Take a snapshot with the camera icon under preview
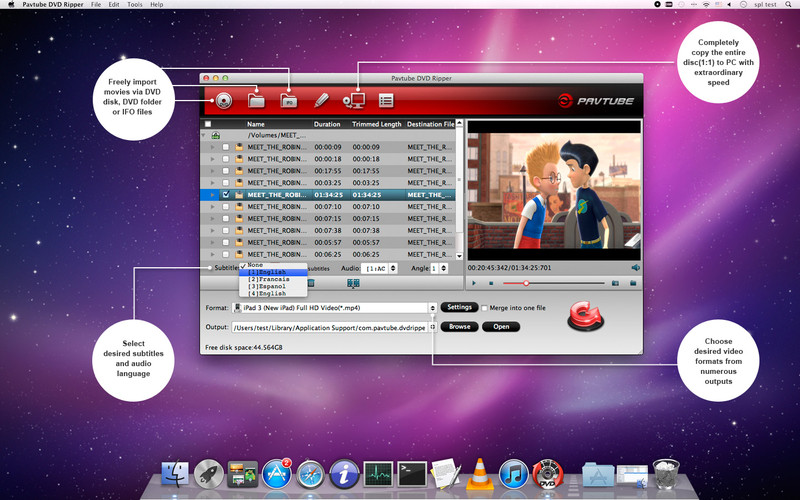This screenshot has width=800, height=500. [x=615, y=283]
